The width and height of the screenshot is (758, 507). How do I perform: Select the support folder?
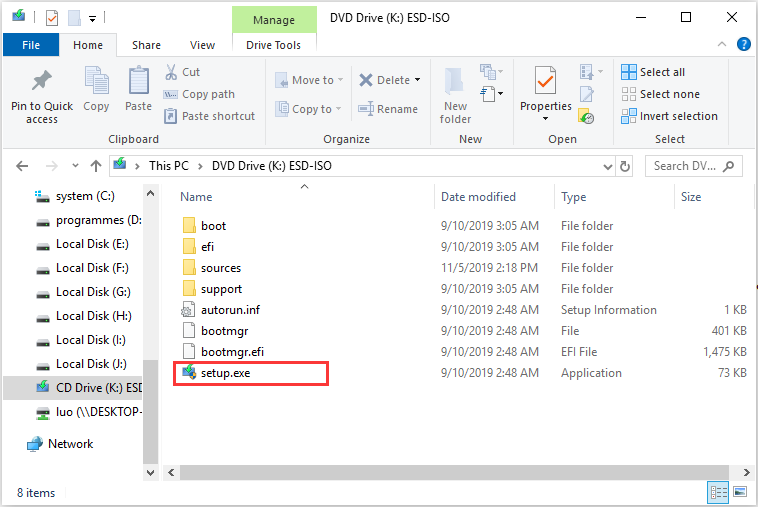pos(221,289)
